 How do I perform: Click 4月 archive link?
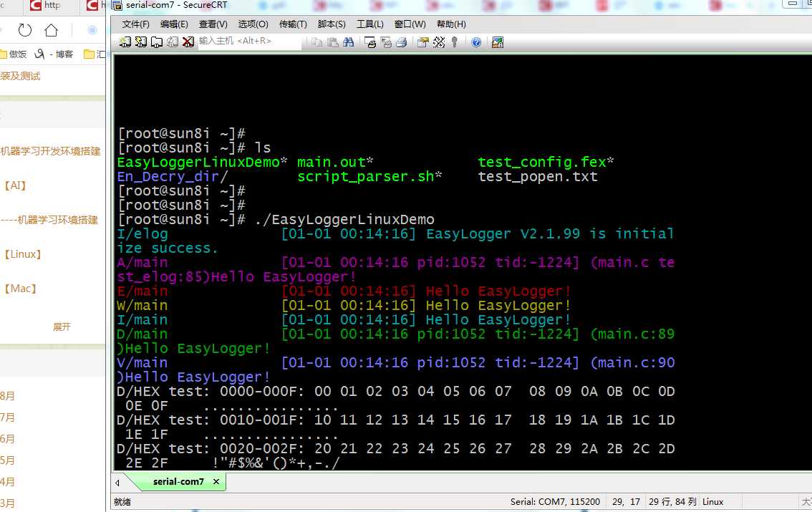point(7,481)
